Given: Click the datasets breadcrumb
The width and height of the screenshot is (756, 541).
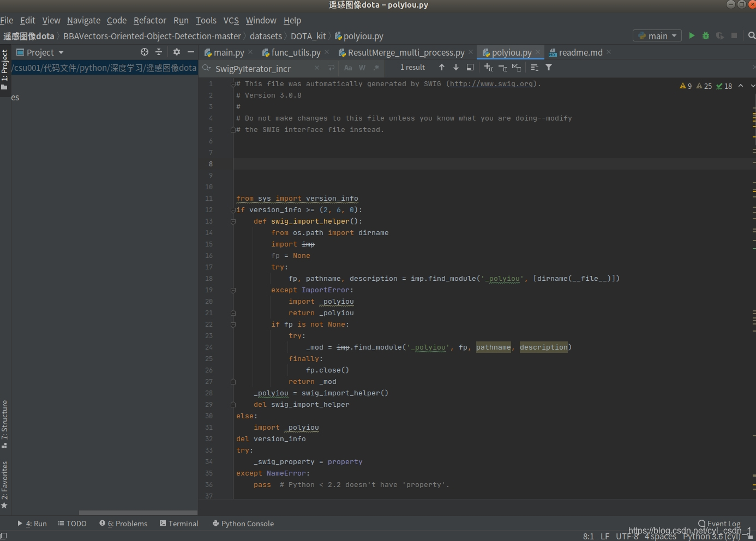Looking at the screenshot, I should tap(266, 36).
